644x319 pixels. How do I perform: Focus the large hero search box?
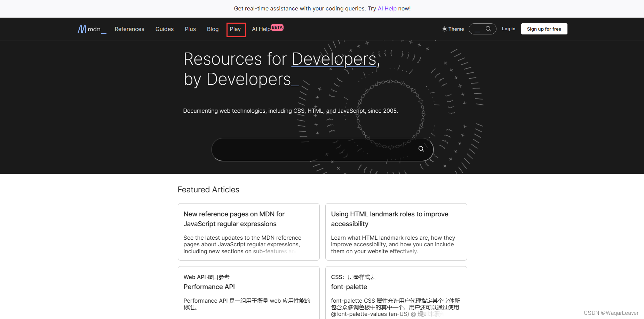(322, 150)
